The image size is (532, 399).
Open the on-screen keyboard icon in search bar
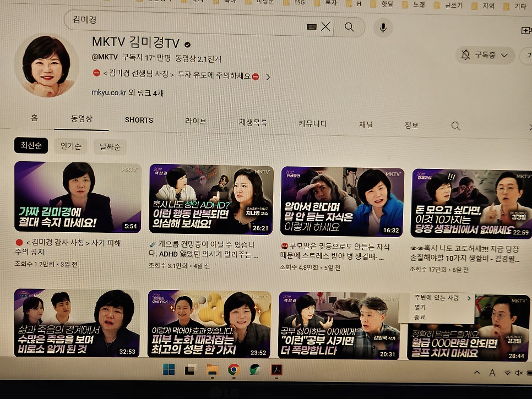[312, 27]
